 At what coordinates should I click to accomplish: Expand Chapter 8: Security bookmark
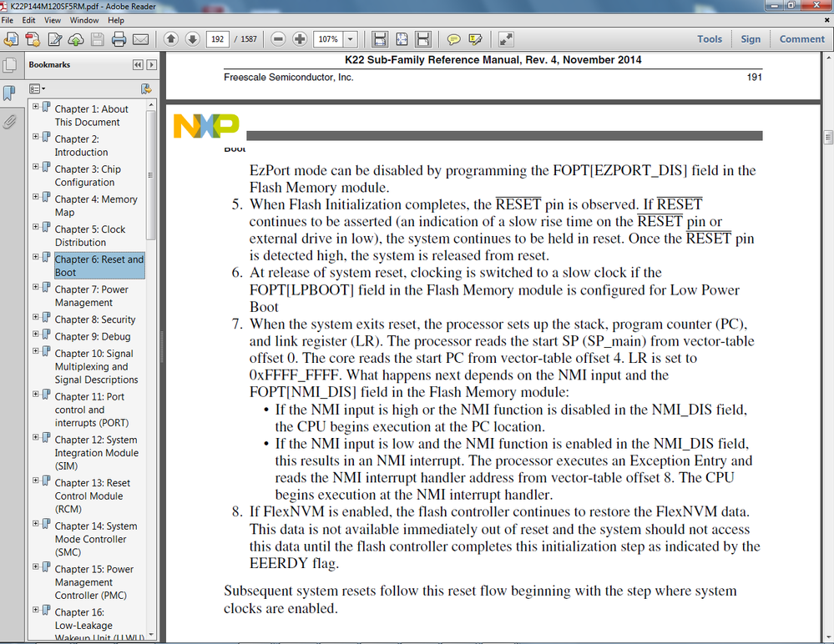[36, 317]
